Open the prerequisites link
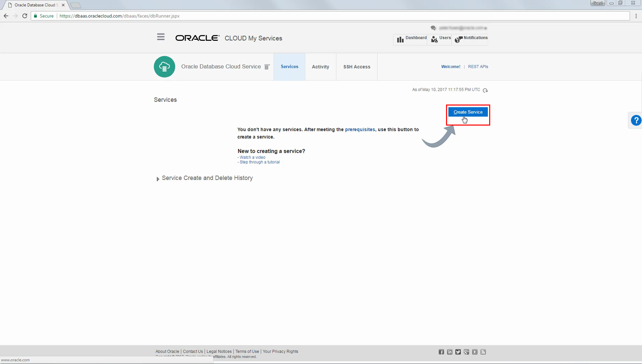The width and height of the screenshot is (642, 364). [x=360, y=130]
